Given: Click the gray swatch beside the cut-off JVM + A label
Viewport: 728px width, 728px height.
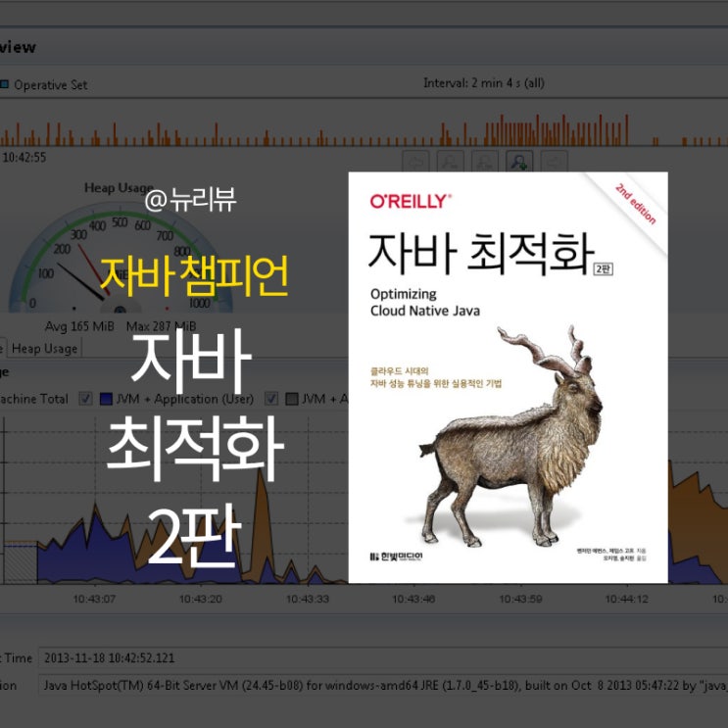Looking at the screenshot, I should pos(292,399).
